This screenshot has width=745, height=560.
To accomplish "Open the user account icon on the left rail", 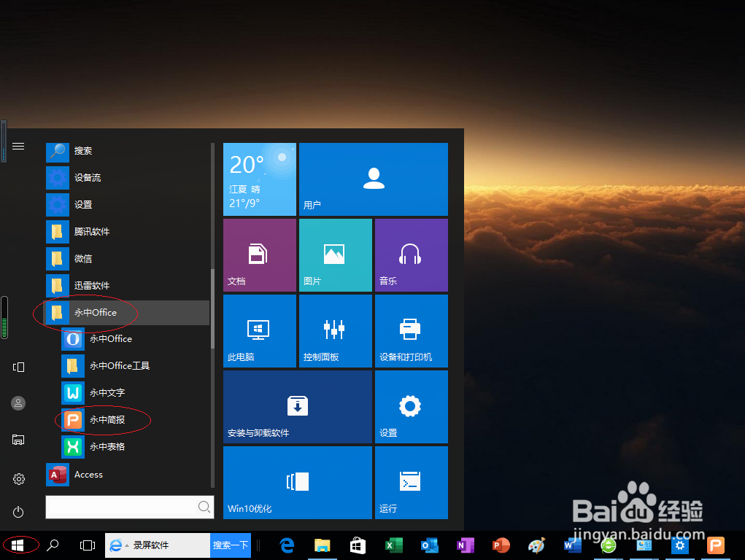I will point(18,403).
